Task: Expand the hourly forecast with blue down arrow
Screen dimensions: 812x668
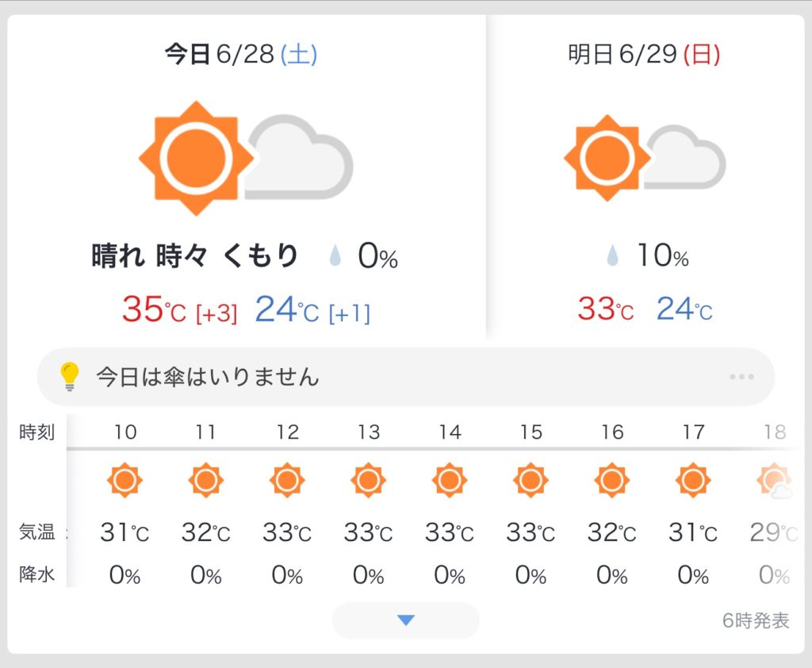Action: pyautogui.click(x=406, y=620)
